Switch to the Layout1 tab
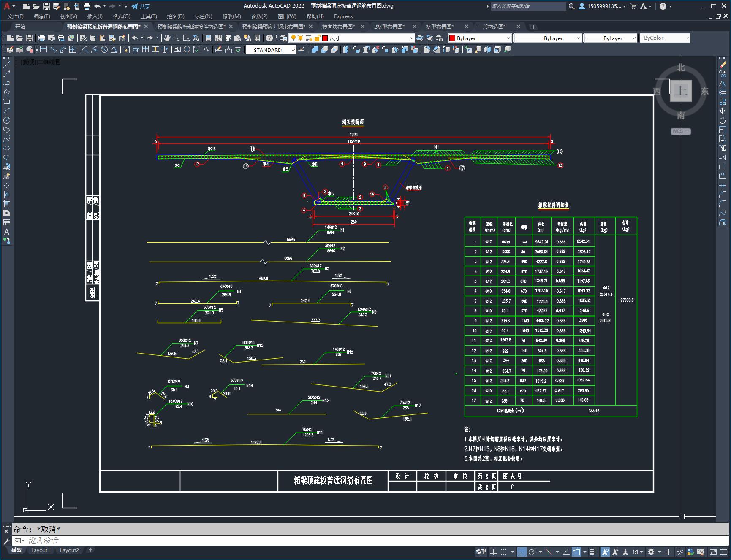This screenshot has width=731, height=560. click(x=41, y=550)
